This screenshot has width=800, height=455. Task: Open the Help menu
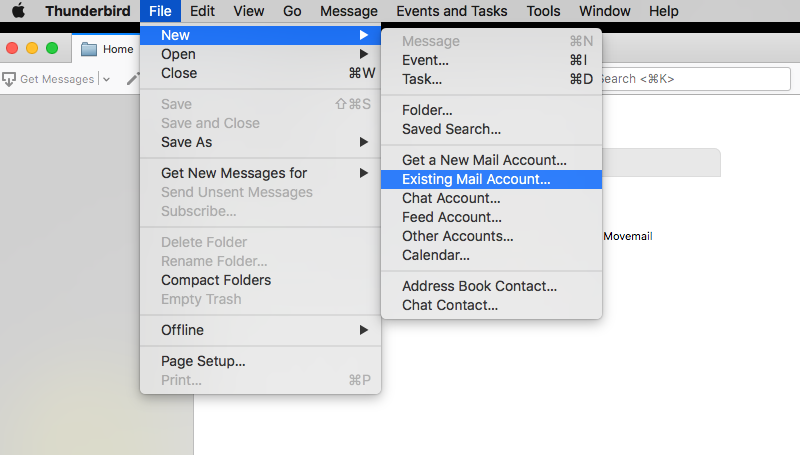point(664,11)
